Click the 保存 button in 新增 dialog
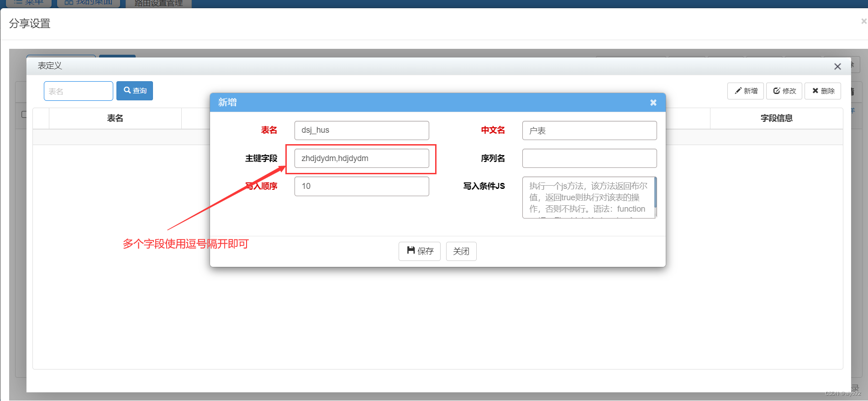The height and width of the screenshot is (401, 868). (419, 251)
